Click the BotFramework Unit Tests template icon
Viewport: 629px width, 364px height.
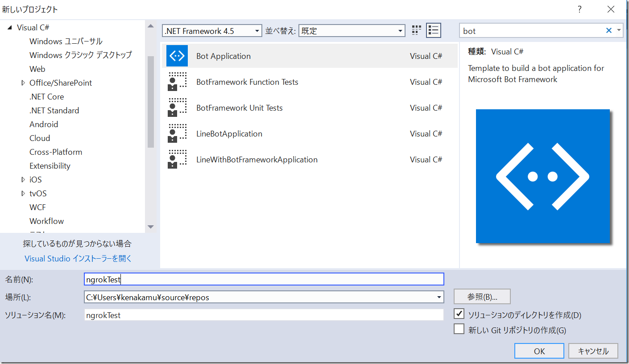(177, 108)
